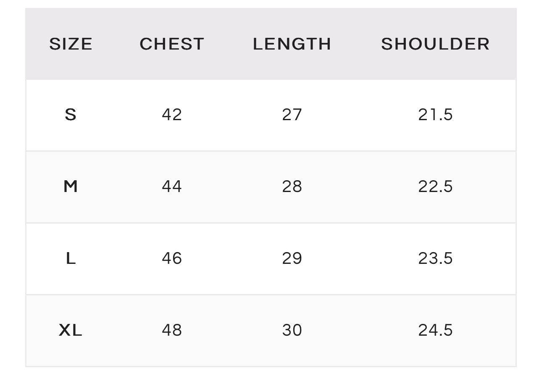Click length value 28
Screen dimensions: 542x392
click(x=292, y=187)
